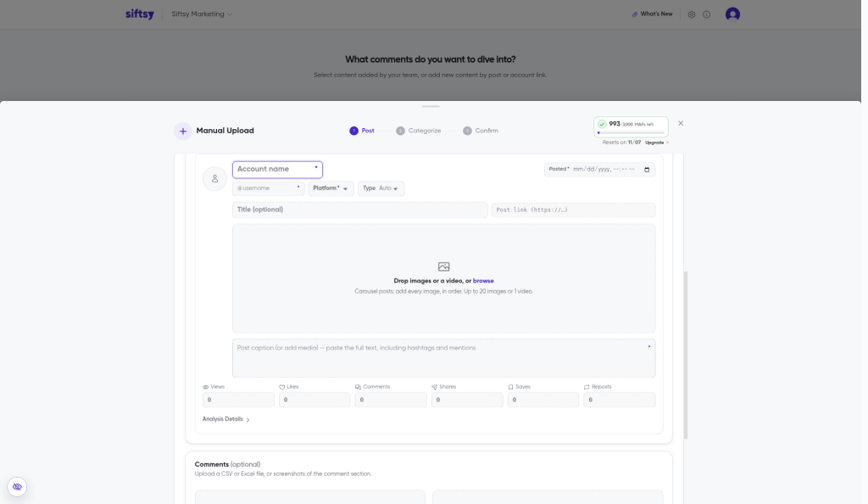Screen dimensions: 868x504
Task: Expand Analysis Details section
Action: pos(225,419)
